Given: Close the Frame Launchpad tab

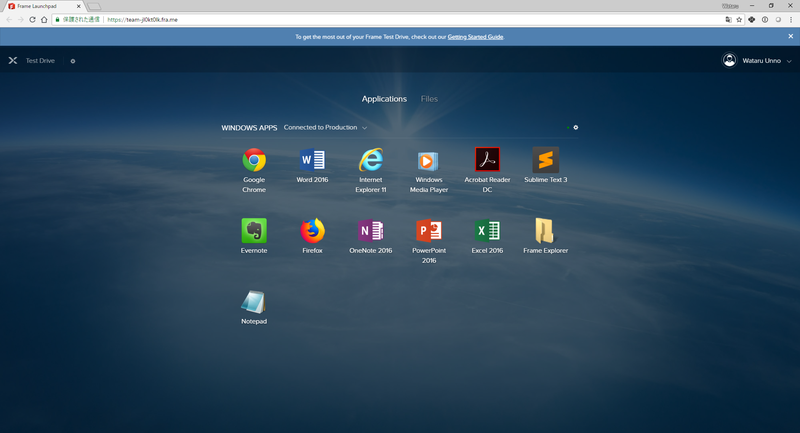Looking at the screenshot, I should (x=79, y=6).
